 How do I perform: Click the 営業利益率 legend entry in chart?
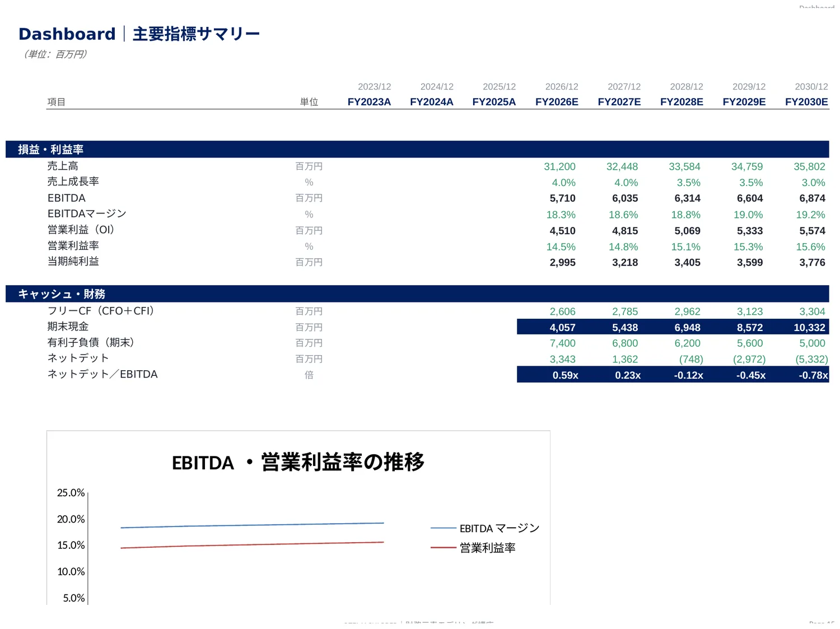pyautogui.click(x=473, y=548)
